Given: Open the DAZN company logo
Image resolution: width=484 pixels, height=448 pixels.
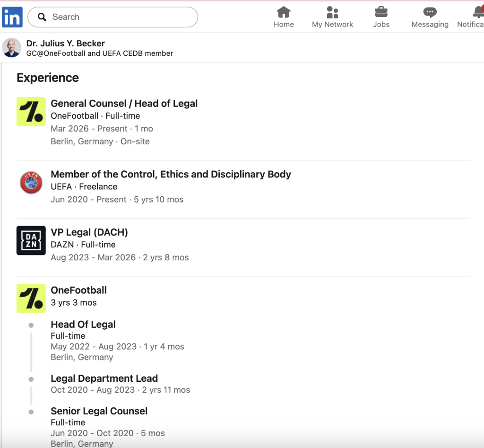Looking at the screenshot, I should [x=31, y=240].
